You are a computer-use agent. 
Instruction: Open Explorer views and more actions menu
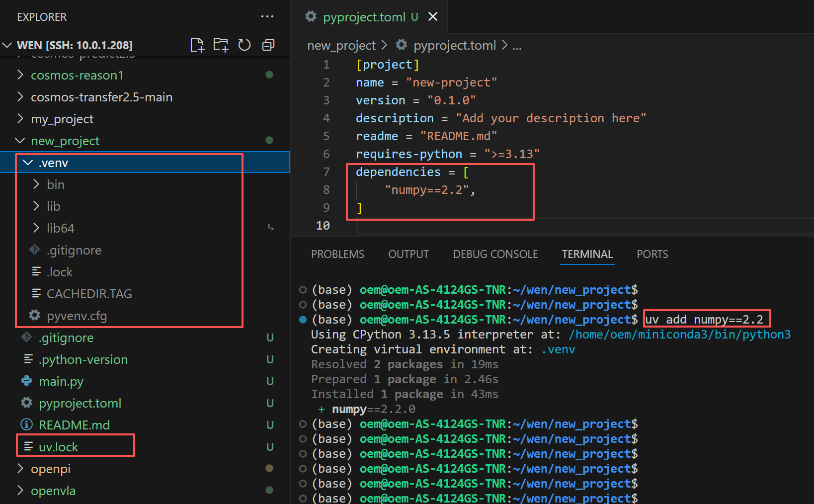click(267, 17)
